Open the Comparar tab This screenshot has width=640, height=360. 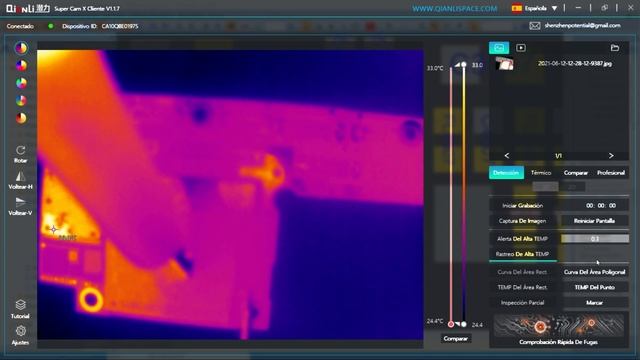click(576, 173)
